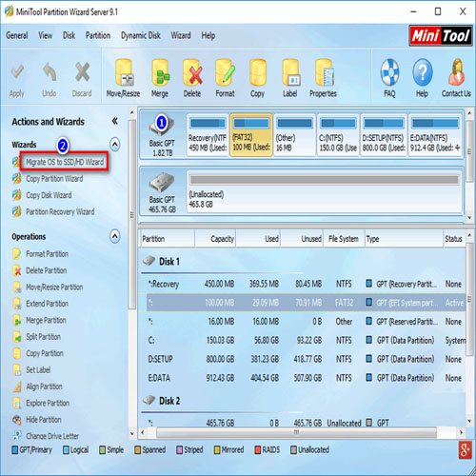Click Format Partition operation
Screen dimensions: 476x476
[47, 254]
